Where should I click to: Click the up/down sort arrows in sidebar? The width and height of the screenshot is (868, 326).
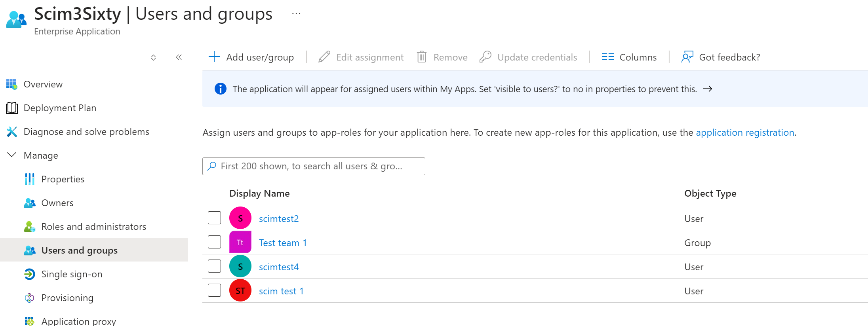click(x=153, y=58)
